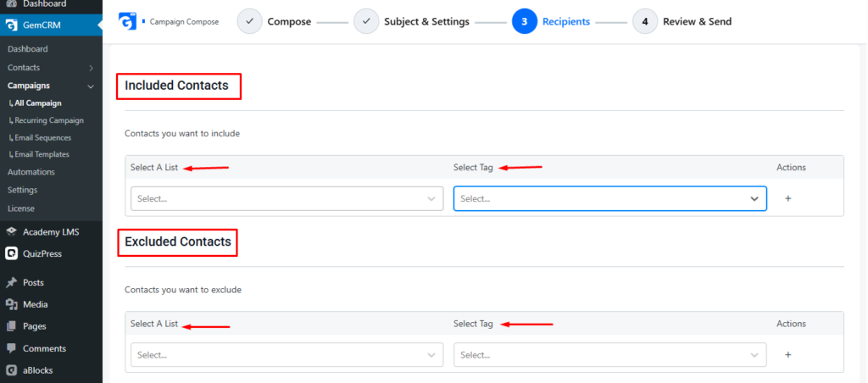Click the GemCRM sidebar menu icon
This screenshot has width=868, height=383.
(11, 25)
